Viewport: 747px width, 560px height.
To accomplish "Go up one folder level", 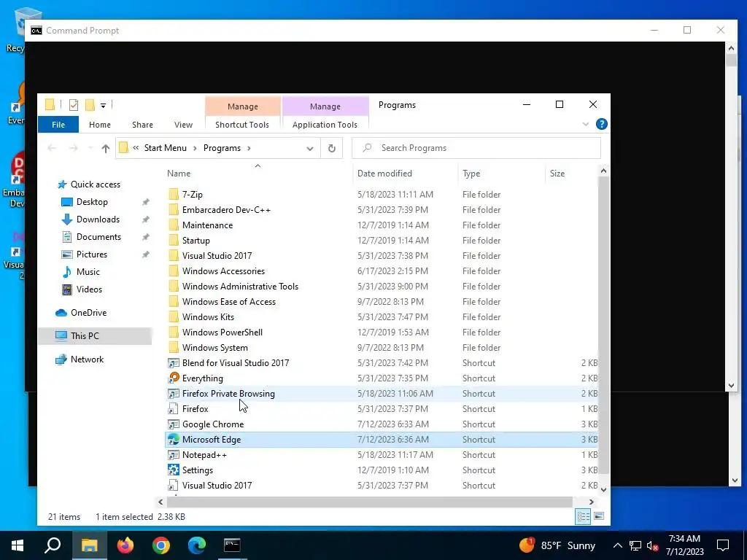I will click(x=105, y=148).
